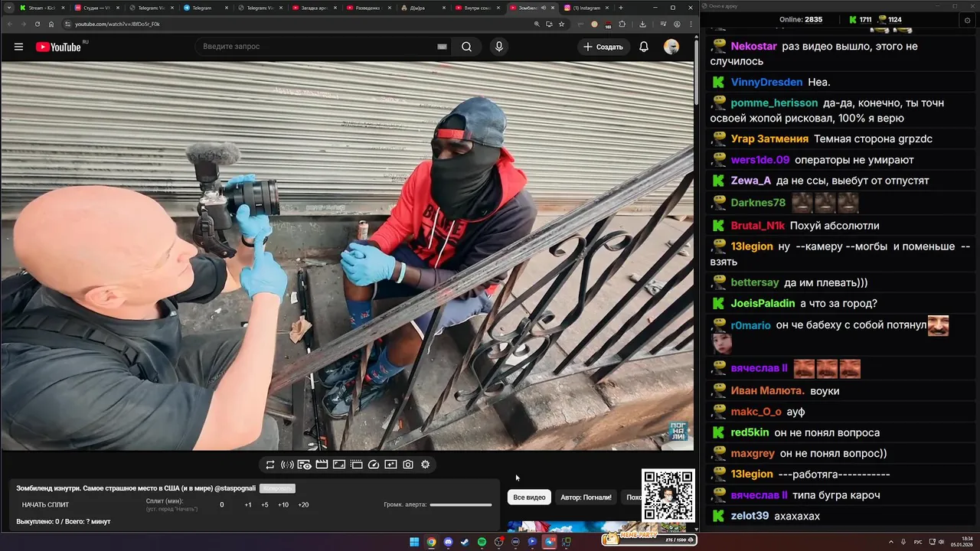Start voice search with microphone icon
This screenshot has height=551, width=980.
tap(499, 47)
